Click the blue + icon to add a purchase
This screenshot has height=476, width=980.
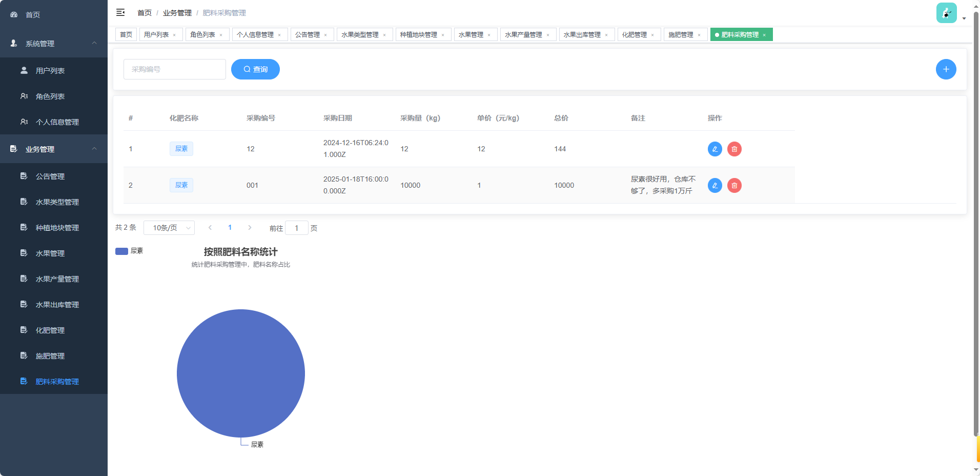click(946, 69)
